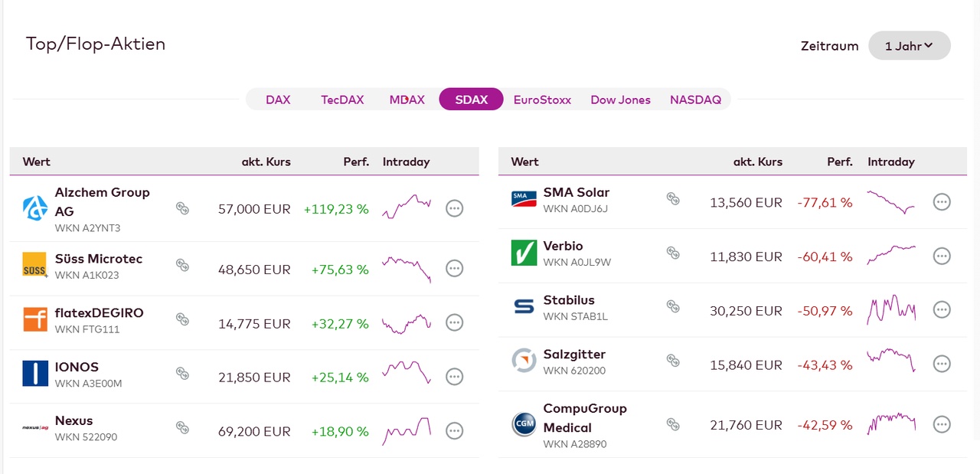The image size is (980, 474).
Task: Open the IONOS stock name link
Action: (77, 367)
